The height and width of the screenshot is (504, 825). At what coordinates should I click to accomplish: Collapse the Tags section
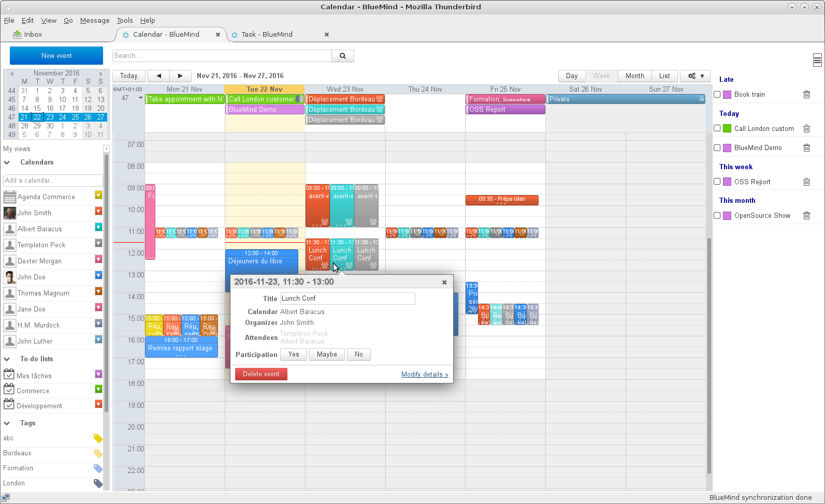[7, 423]
